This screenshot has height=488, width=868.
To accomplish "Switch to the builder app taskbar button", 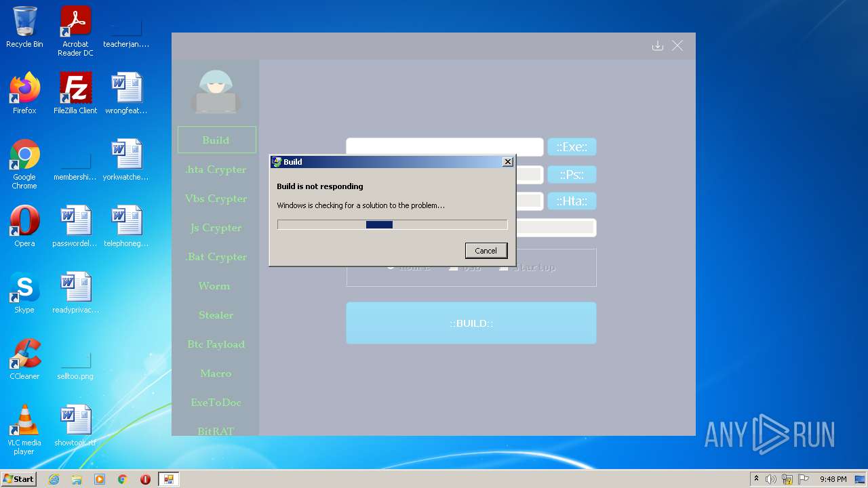I will click(168, 479).
